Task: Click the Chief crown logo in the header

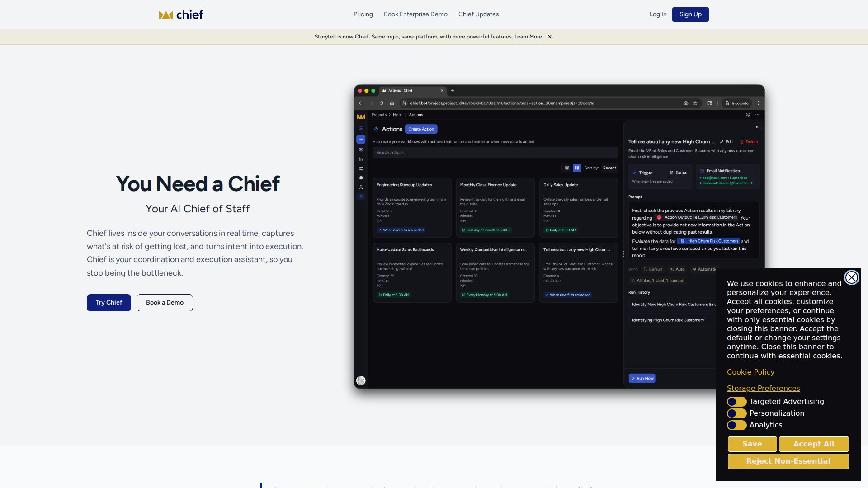Action: [x=181, y=14]
